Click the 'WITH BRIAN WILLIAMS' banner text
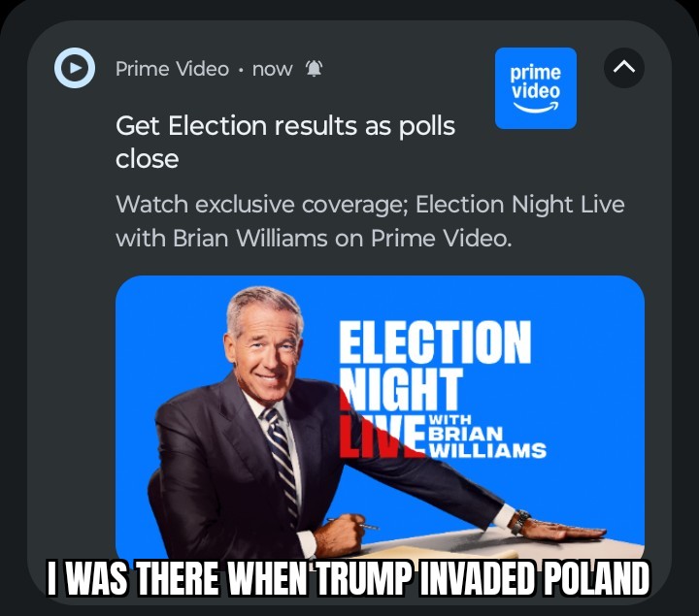 click(486, 437)
